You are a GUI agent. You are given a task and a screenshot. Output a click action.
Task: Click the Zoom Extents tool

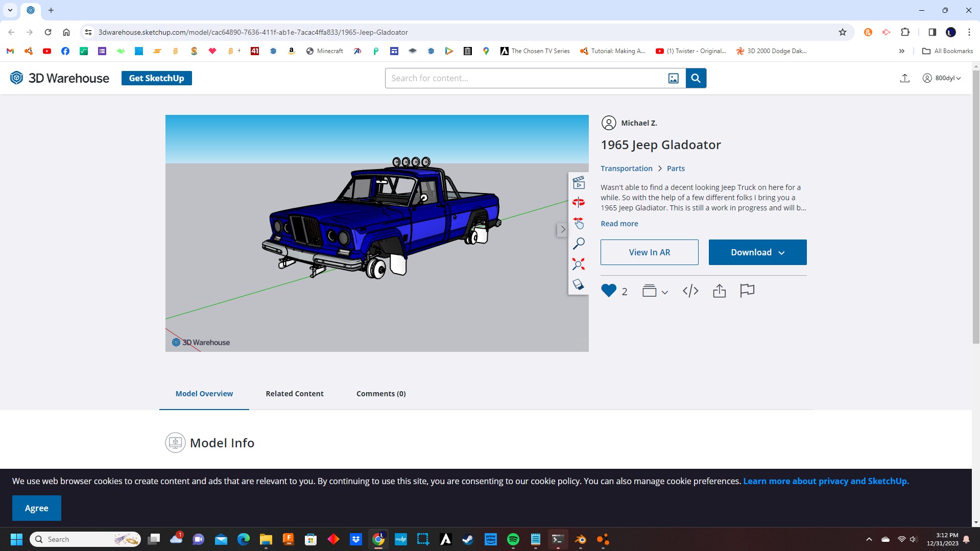[578, 264]
